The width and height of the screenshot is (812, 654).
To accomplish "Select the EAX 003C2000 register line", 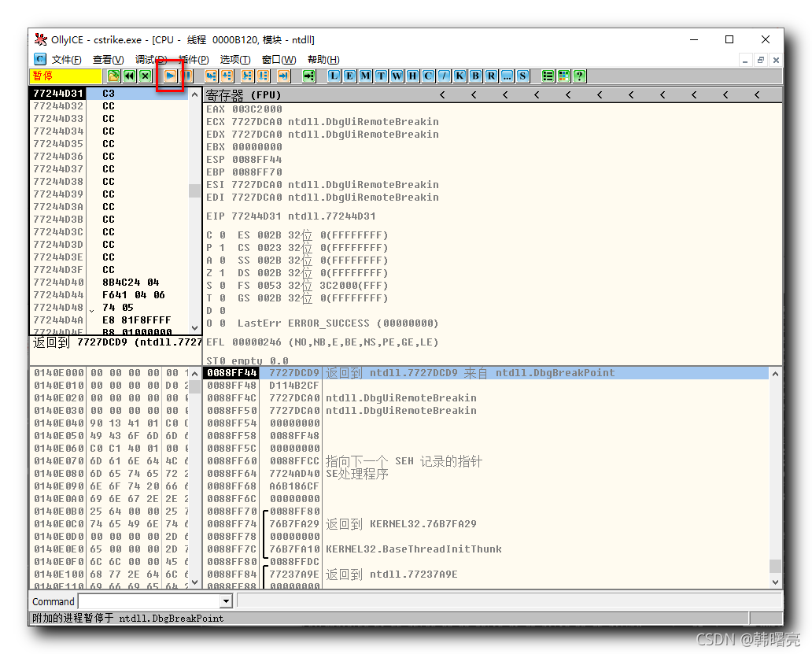I will click(x=245, y=109).
